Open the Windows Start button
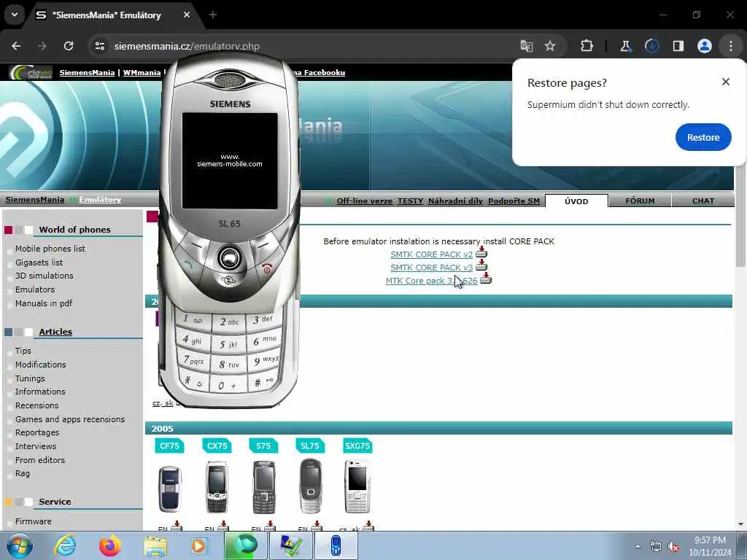747x560 pixels. 20,545
